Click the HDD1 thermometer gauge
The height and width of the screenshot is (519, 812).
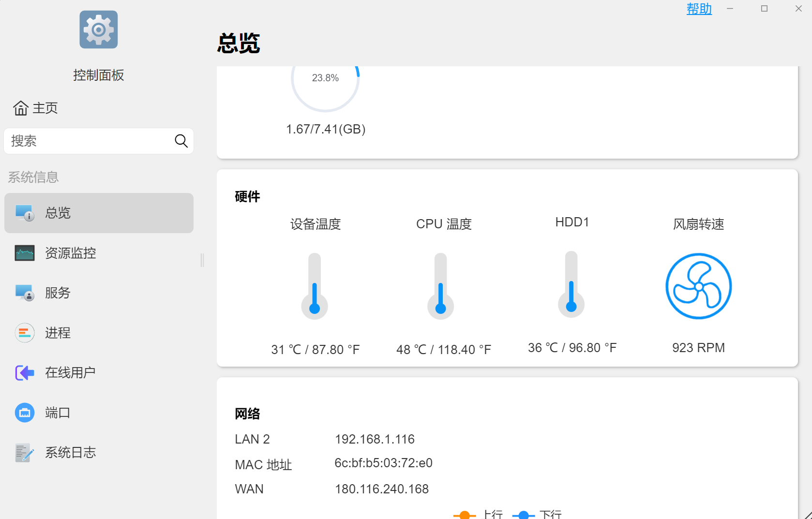click(x=571, y=284)
